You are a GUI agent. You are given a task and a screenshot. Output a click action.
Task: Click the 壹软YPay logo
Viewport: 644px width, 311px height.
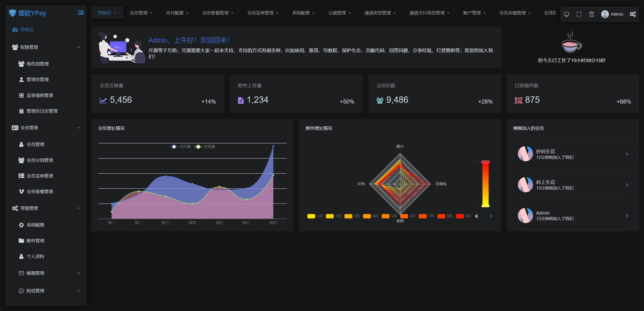pyautogui.click(x=27, y=13)
